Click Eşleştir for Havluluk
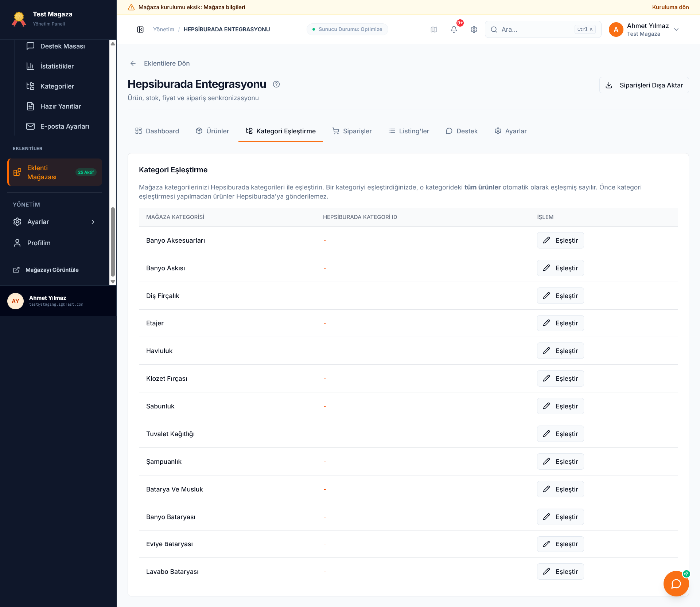Viewport: 700px width, 607px height. 560,351
